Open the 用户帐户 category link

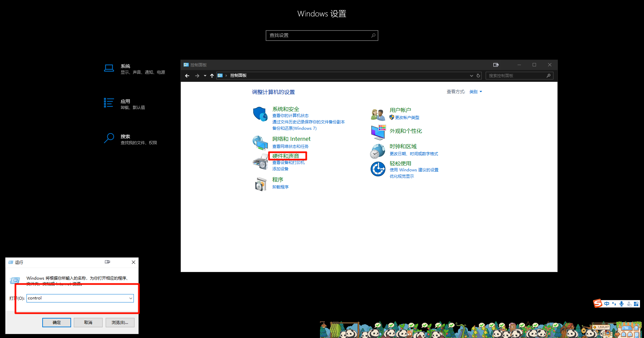click(400, 110)
